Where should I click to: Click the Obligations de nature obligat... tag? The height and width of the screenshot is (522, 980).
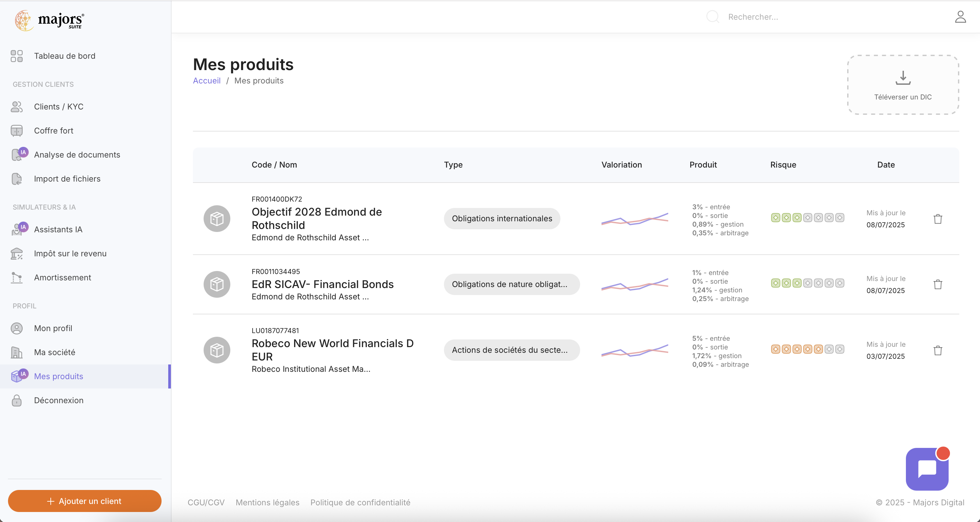point(512,284)
